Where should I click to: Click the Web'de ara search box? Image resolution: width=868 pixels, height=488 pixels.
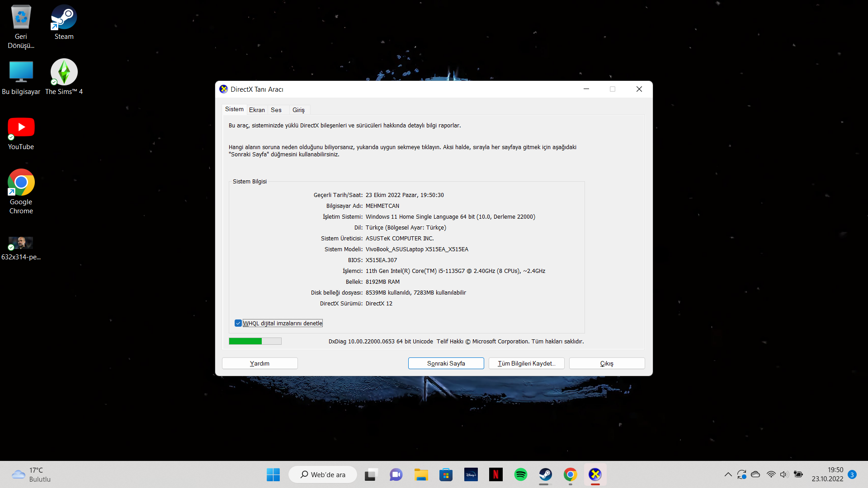point(323,474)
